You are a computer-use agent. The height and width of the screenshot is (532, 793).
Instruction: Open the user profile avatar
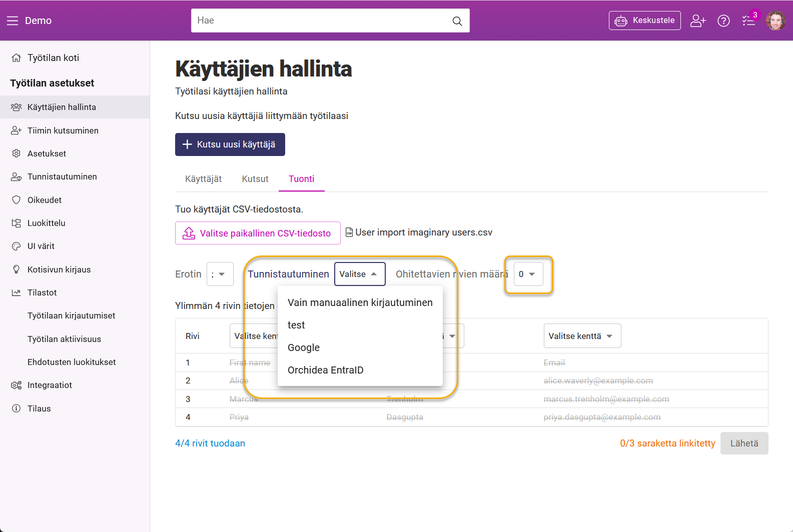[775, 20]
